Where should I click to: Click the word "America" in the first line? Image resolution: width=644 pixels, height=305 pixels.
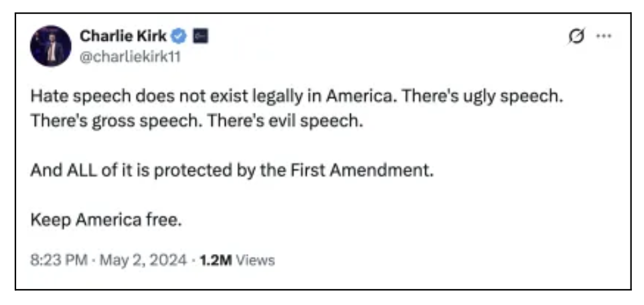(358, 96)
